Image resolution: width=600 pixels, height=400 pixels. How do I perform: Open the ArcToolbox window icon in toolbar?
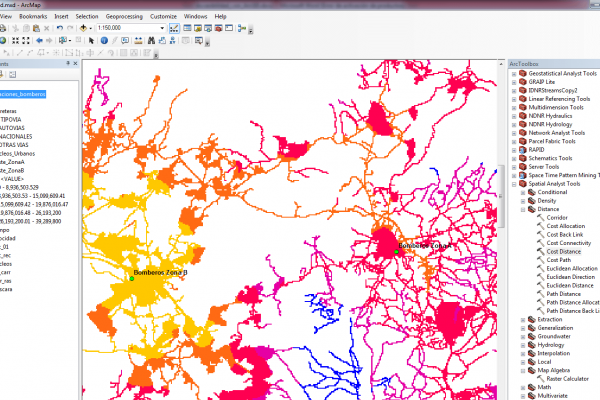pos(218,28)
